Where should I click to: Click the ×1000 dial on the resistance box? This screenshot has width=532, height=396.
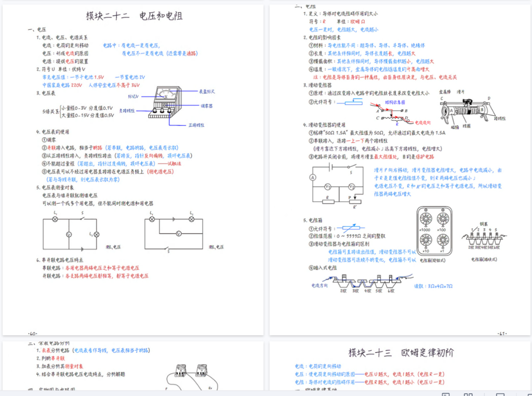pos(425,219)
